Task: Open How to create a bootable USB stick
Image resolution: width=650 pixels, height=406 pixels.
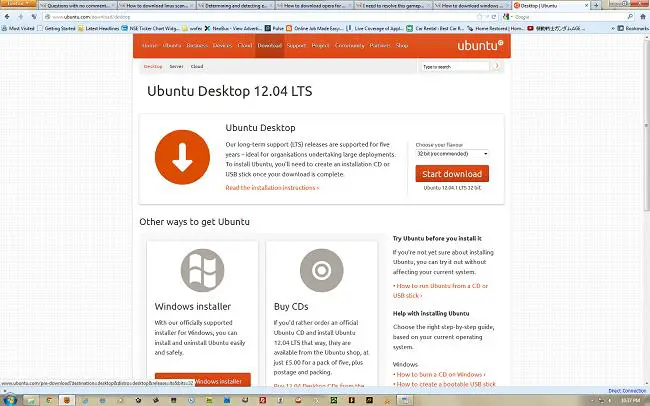Action: click(x=444, y=384)
